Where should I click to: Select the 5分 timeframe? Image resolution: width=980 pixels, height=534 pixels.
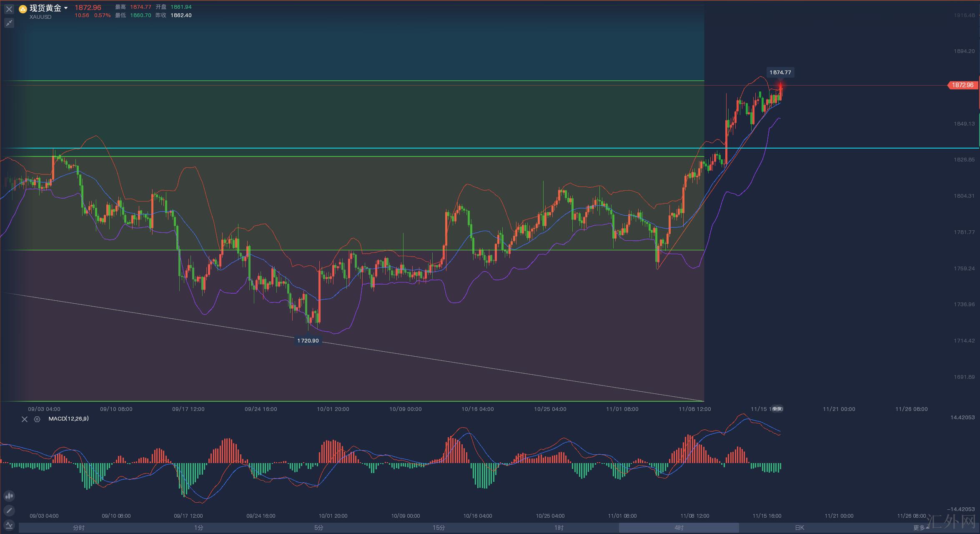319,528
